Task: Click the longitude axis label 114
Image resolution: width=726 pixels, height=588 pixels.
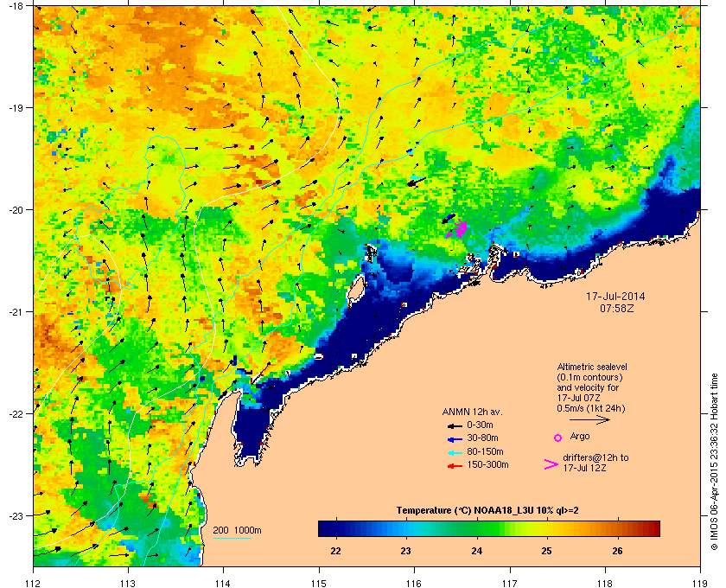Action: coord(223,583)
